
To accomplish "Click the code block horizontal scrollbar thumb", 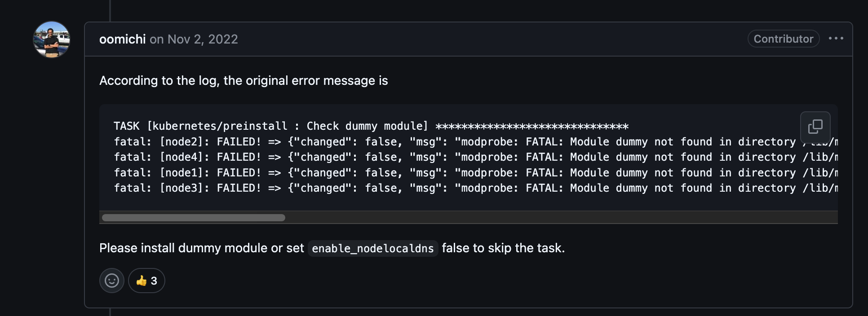I will tap(194, 218).
